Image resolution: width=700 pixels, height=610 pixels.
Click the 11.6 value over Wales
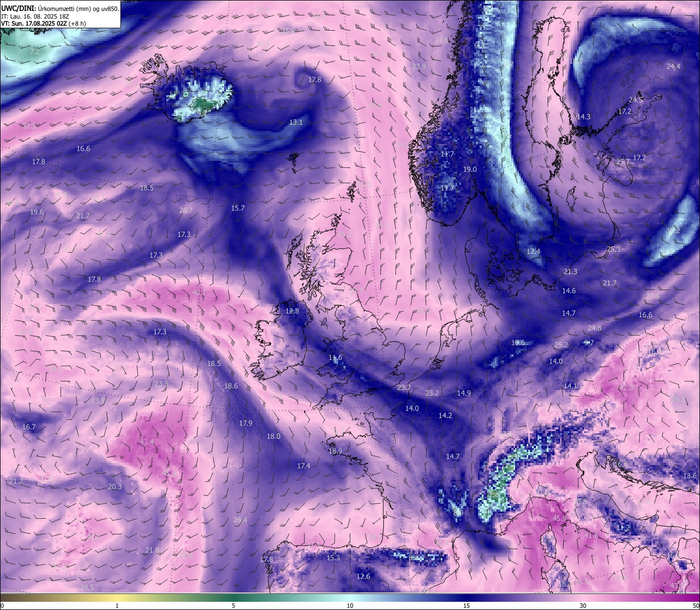pos(335,358)
